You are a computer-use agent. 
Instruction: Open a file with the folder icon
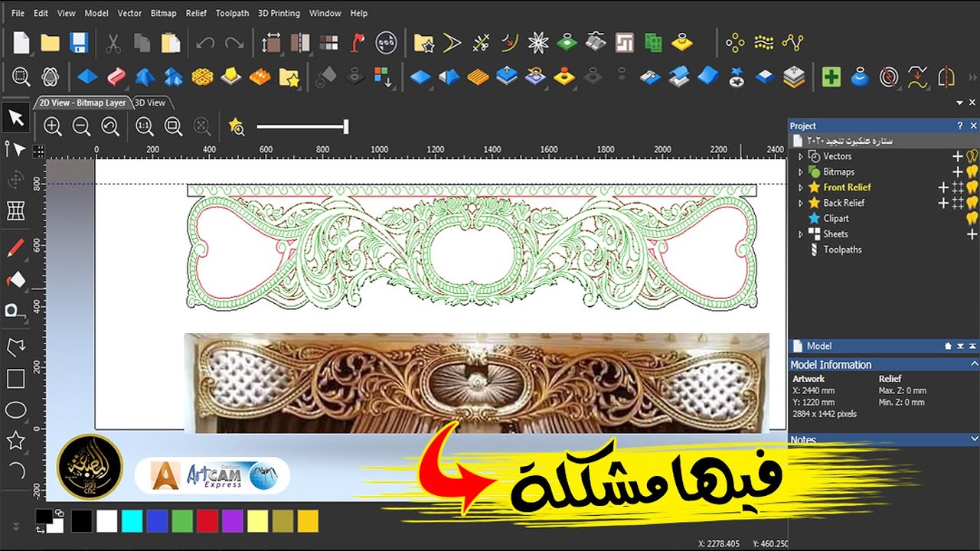point(50,43)
